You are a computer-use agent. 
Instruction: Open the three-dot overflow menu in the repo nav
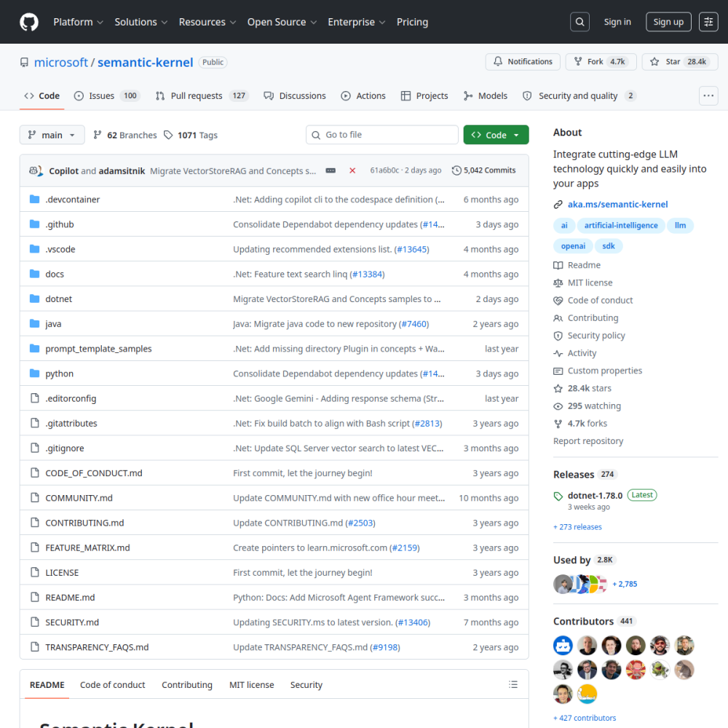708,95
